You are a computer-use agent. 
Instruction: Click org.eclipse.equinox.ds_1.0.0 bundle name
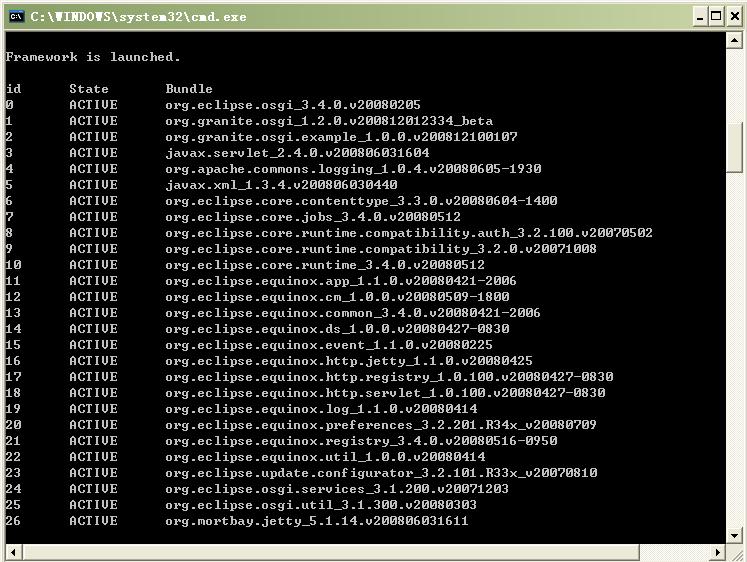(337, 329)
